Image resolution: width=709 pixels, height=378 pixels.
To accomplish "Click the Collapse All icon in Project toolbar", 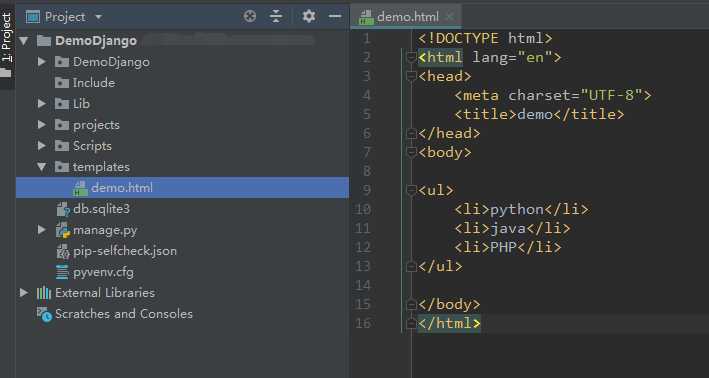I will pyautogui.click(x=275, y=17).
